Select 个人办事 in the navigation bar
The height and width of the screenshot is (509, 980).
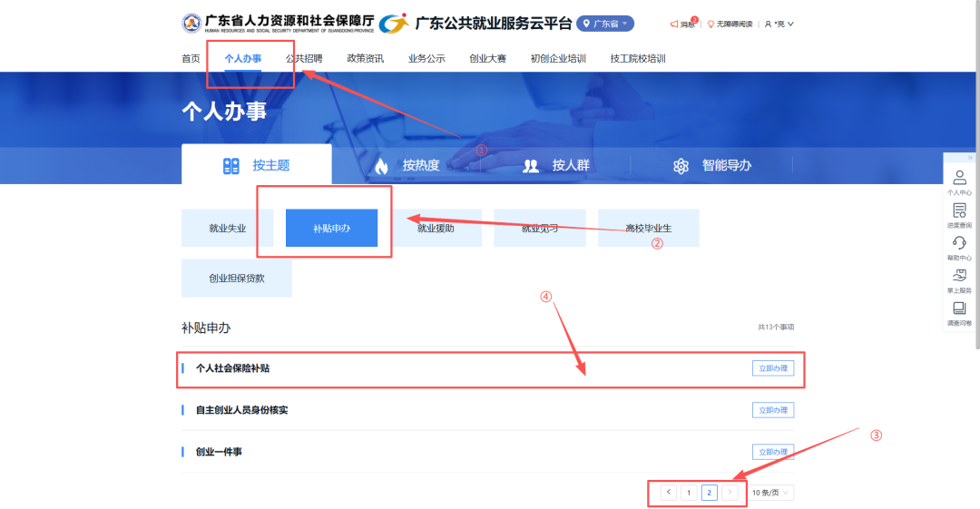pyautogui.click(x=242, y=58)
